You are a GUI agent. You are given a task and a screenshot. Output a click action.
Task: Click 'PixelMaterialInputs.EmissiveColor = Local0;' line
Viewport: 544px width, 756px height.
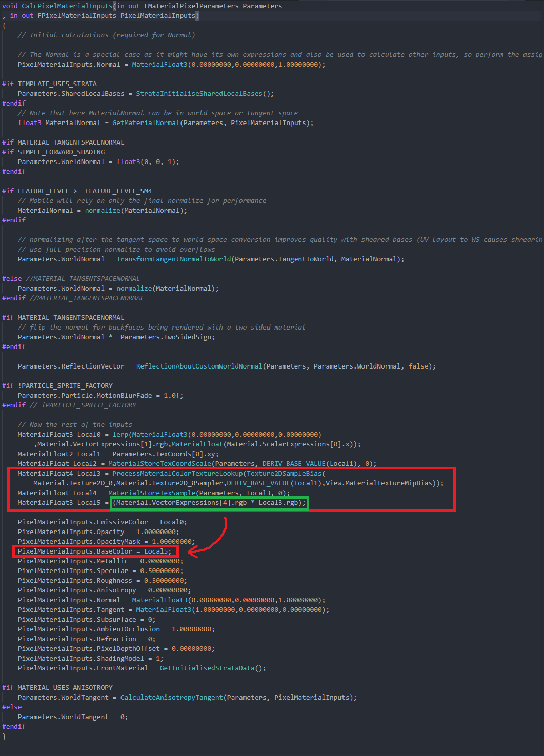point(103,522)
